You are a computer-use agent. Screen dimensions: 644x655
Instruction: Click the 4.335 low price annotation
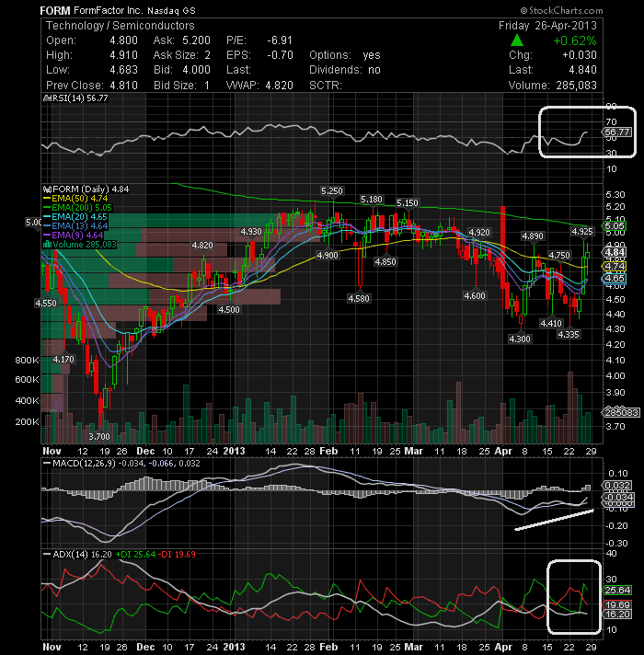(569, 334)
